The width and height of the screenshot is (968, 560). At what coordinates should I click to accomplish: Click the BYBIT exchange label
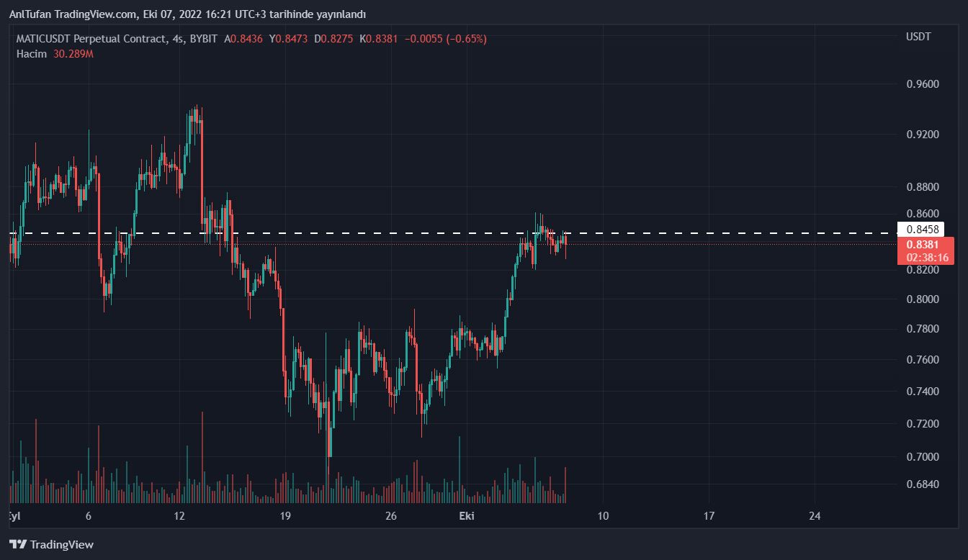click(x=202, y=39)
